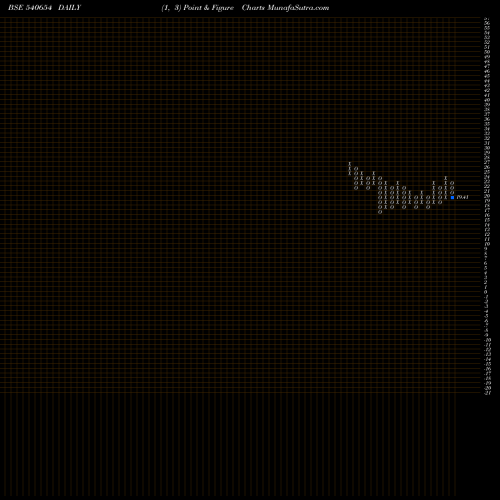Click the highest X mark in the leftmost column
500x500 pixels.
[x=350, y=164]
